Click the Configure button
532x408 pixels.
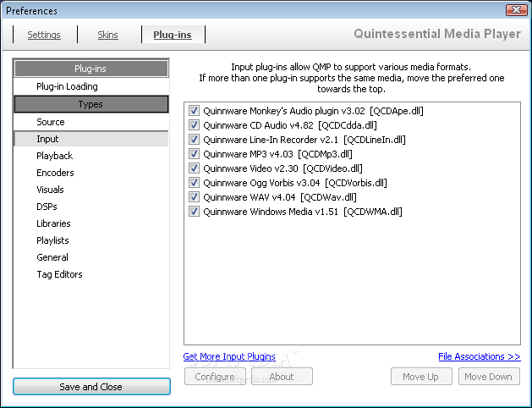(215, 377)
